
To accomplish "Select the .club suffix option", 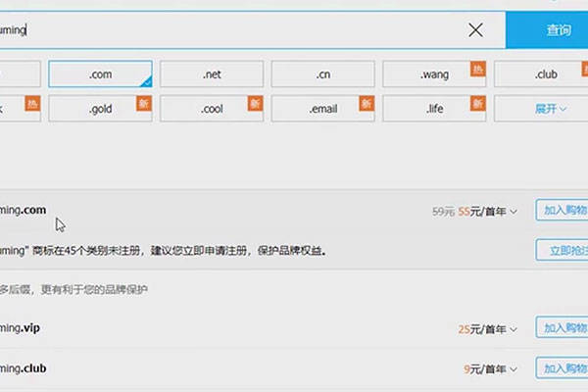I will (x=546, y=73).
